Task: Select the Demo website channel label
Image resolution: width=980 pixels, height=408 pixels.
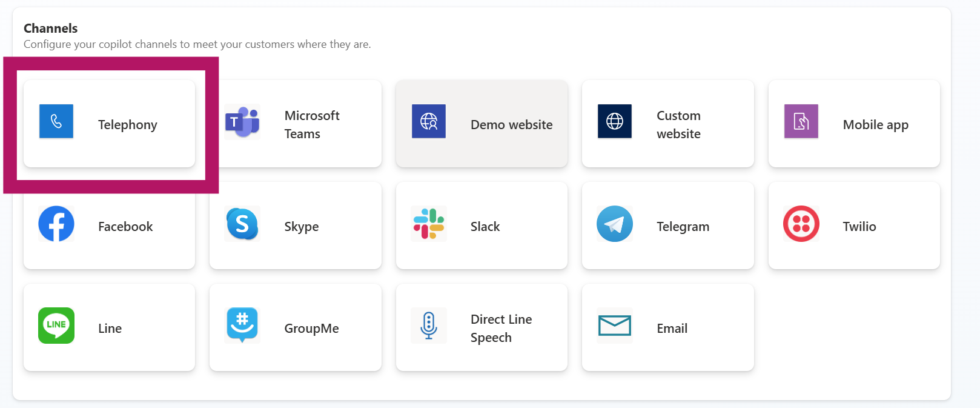Action: click(512, 125)
